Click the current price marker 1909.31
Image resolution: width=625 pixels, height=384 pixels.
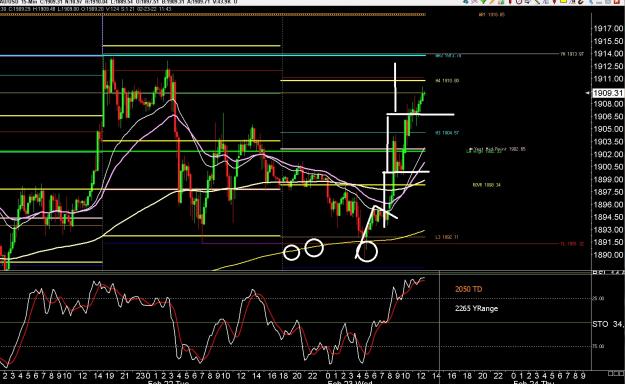608,93
